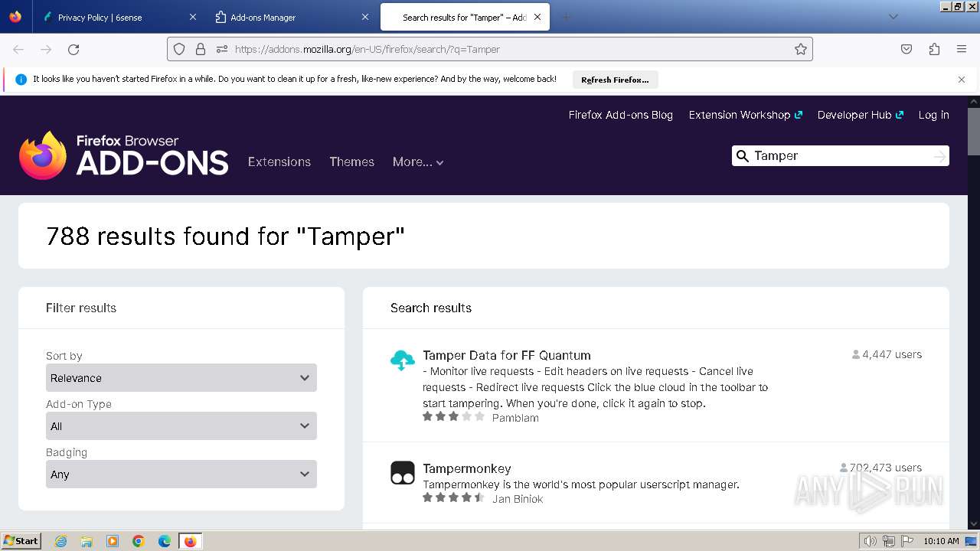Click the browser URL address bar
Screen dimensions: 980x551
(490, 49)
